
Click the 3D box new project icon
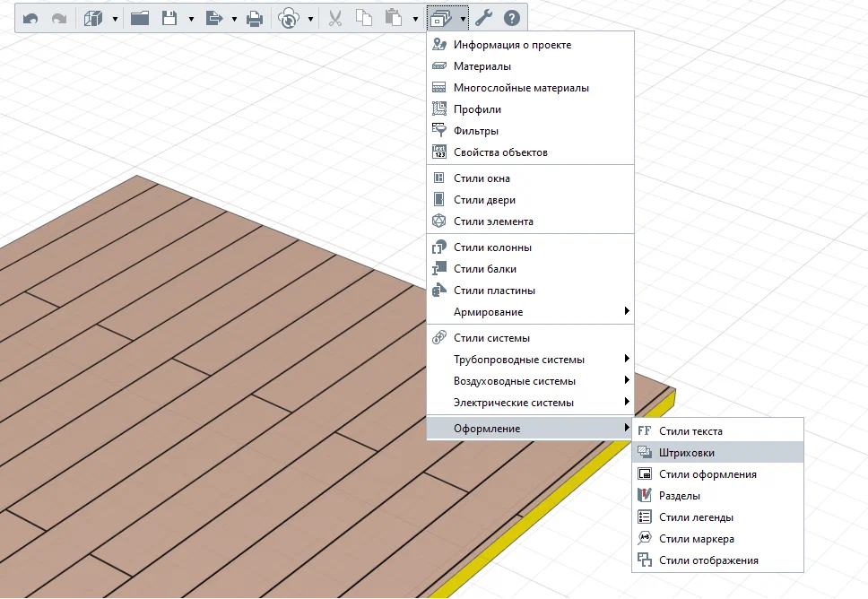(x=92, y=18)
